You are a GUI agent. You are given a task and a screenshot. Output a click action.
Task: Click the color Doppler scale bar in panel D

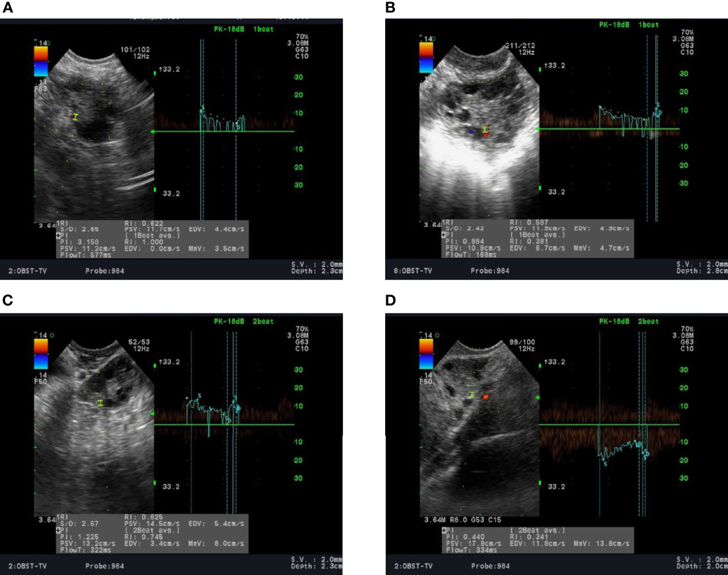[x=427, y=354]
